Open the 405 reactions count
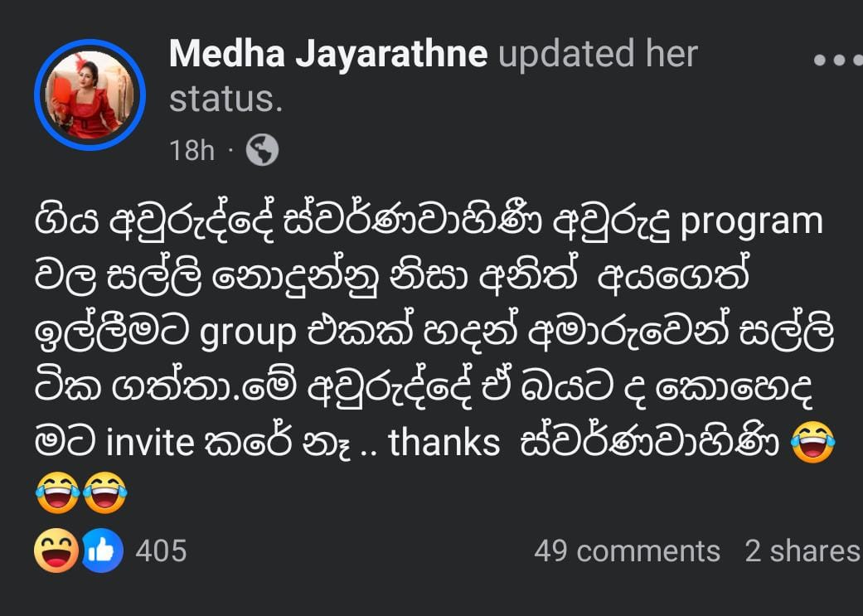This screenshot has height=616, width=863. tap(161, 551)
